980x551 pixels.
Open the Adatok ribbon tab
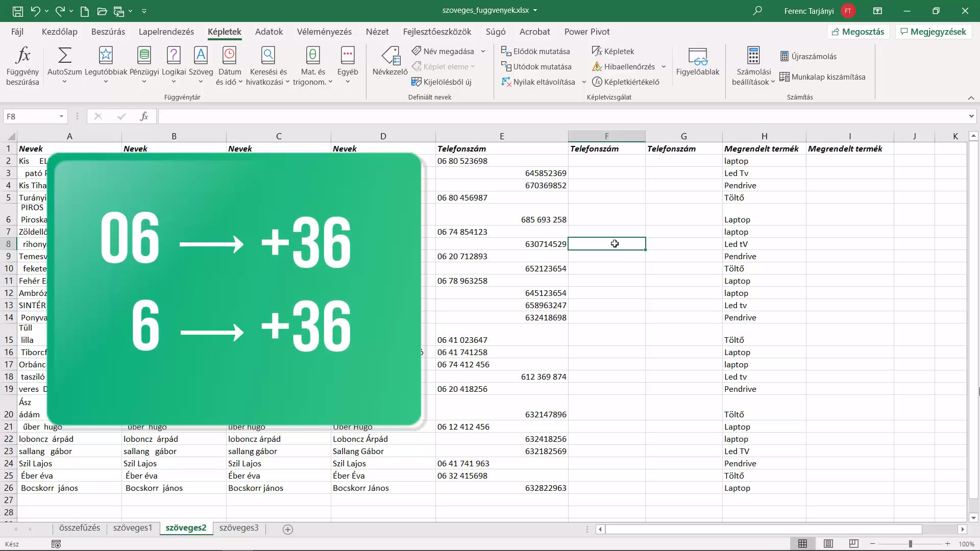coord(269,32)
